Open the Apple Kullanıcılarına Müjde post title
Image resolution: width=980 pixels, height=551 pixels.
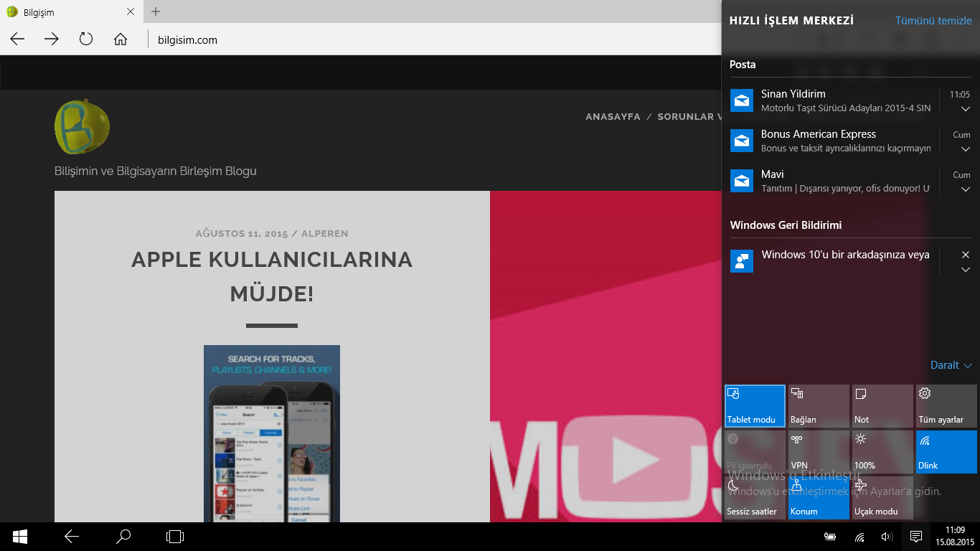pyautogui.click(x=272, y=276)
